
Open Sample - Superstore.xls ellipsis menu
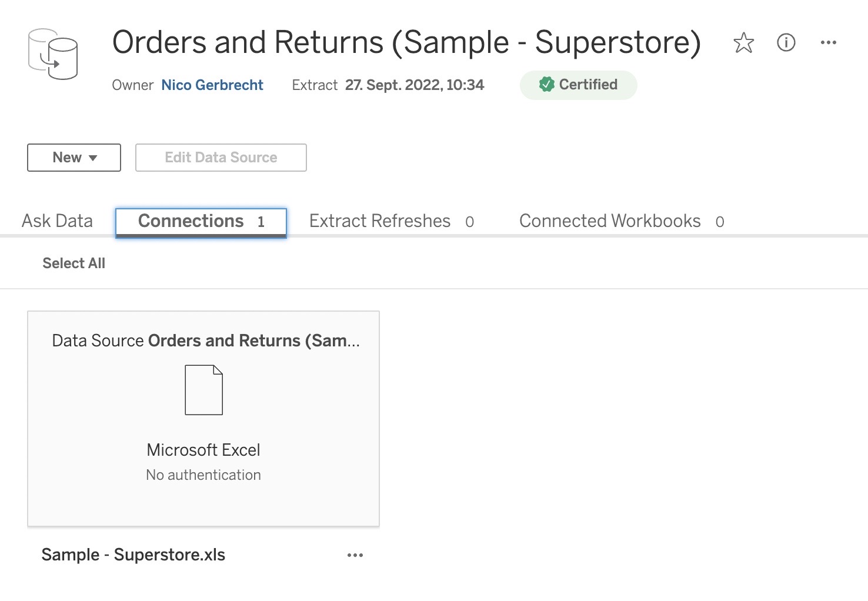pyautogui.click(x=355, y=555)
